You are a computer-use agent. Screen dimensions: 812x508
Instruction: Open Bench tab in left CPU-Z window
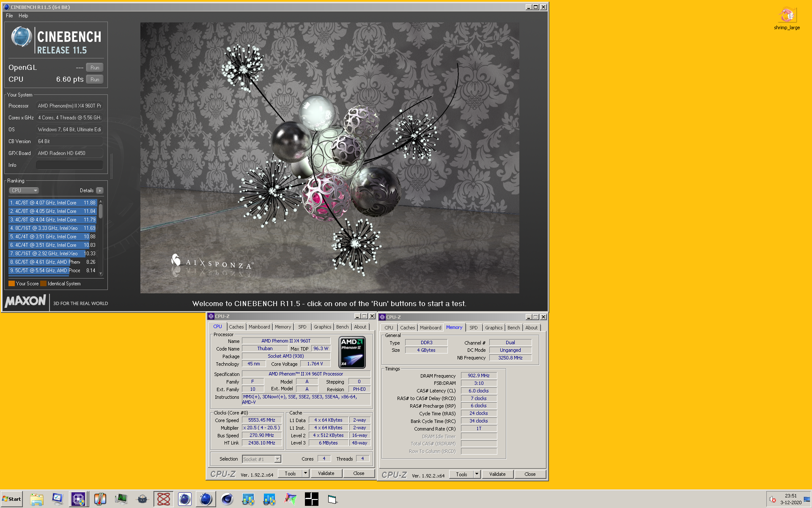pos(343,327)
